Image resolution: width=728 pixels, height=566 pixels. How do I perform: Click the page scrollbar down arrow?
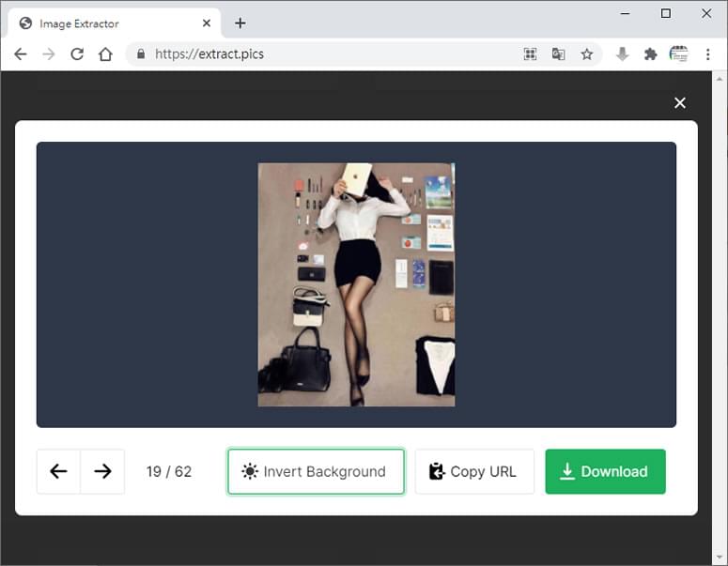pos(720,558)
